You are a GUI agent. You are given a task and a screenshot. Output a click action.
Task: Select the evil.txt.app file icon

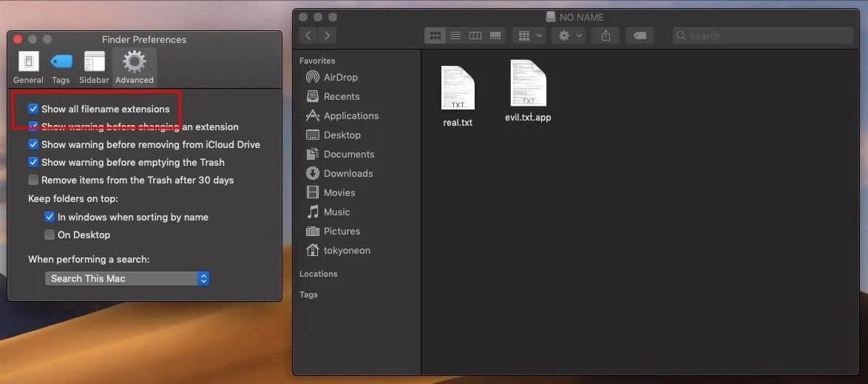click(x=528, y=83)
